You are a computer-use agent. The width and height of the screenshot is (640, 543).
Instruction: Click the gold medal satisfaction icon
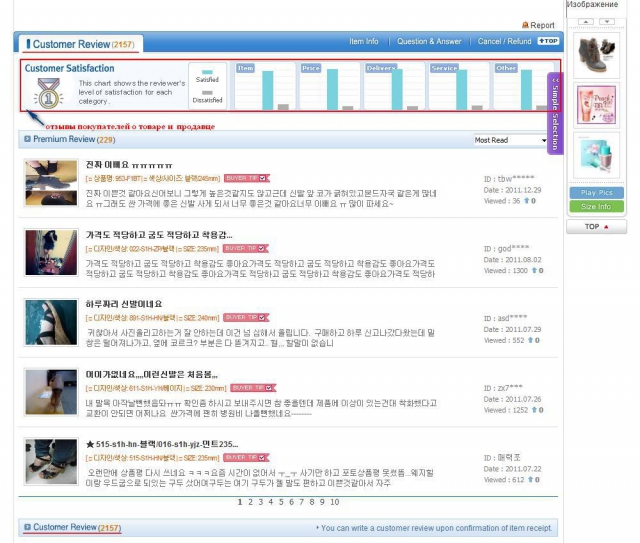click(49, 93)
